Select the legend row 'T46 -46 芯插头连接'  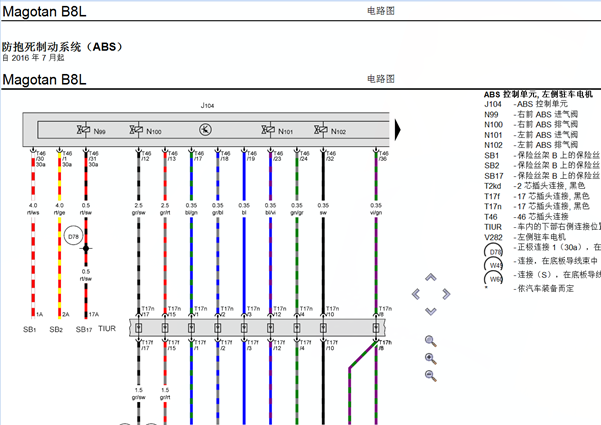coord(526,217)
